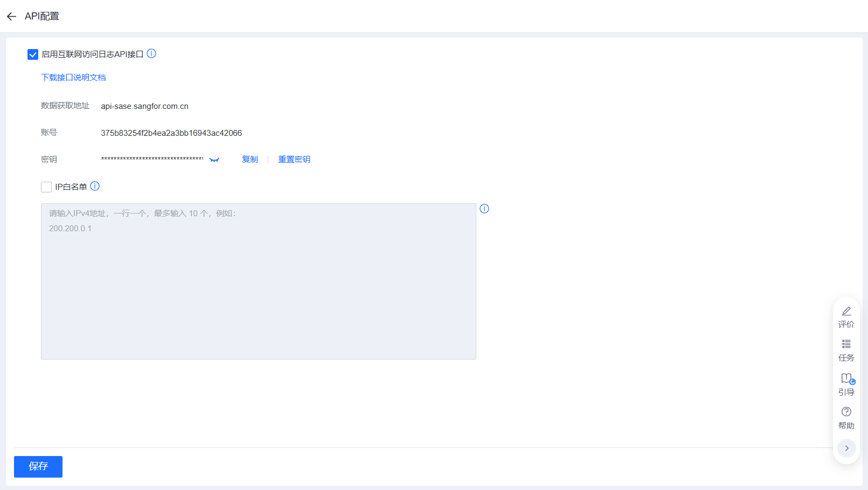Image resolution: width=868 pixels, height=490 pixels.
Task: Click info icon beside the IP address textarea
Action: pos(484,209)
